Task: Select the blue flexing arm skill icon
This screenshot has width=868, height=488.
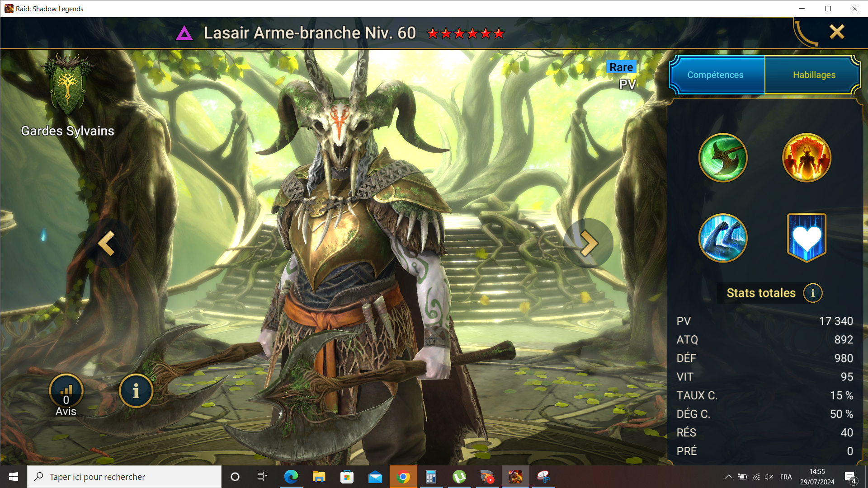Action: [722, 238]
